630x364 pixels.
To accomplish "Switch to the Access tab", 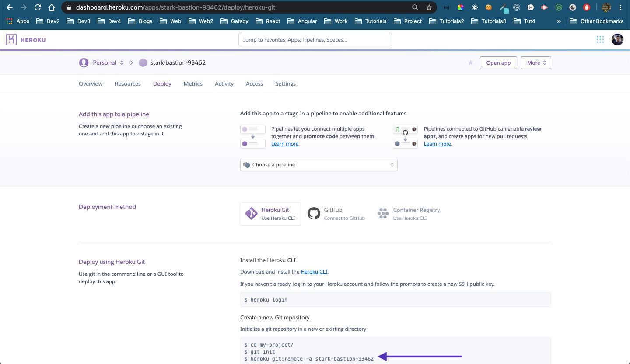I will [x=254, y=84].
